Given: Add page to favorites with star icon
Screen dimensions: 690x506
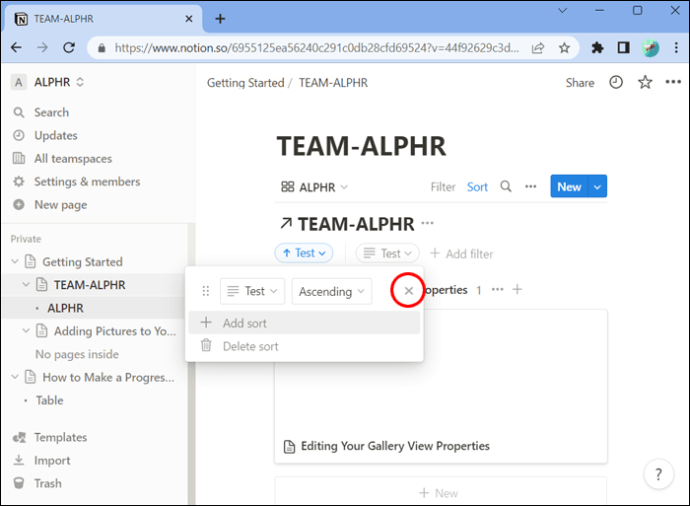Looking at the screenshot, I should (645, 82).
